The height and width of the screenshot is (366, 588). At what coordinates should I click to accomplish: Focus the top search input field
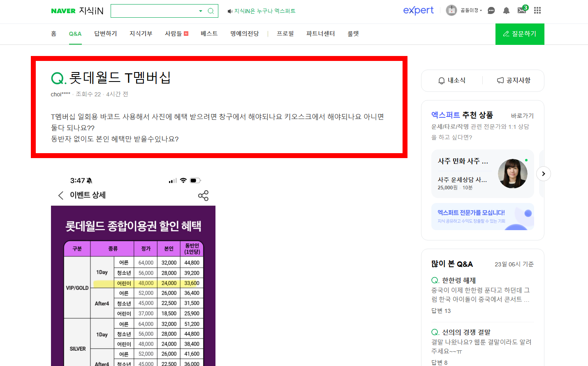(155, 11)
